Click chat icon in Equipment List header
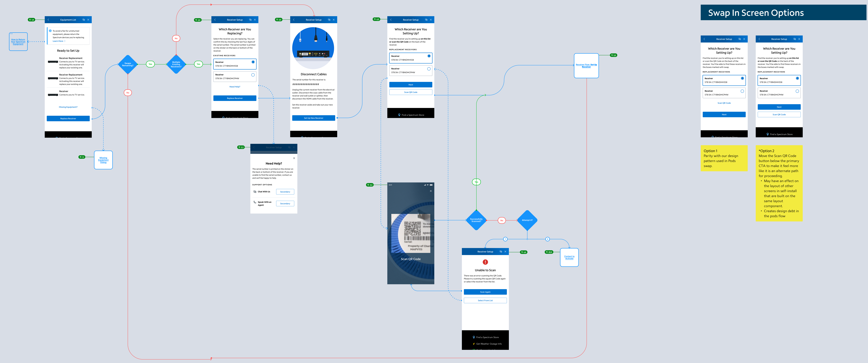Screen dimensions: 868x363 pyautogui.click(x=84, y=20)
